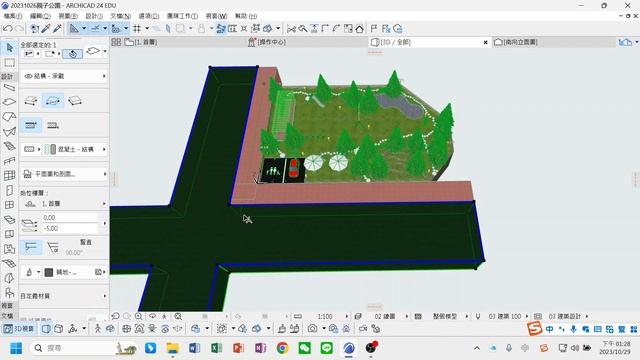Click the Fit in Window zoom icon
The image size is (640, 360).
pyautogui.click(x=178, y=316)
